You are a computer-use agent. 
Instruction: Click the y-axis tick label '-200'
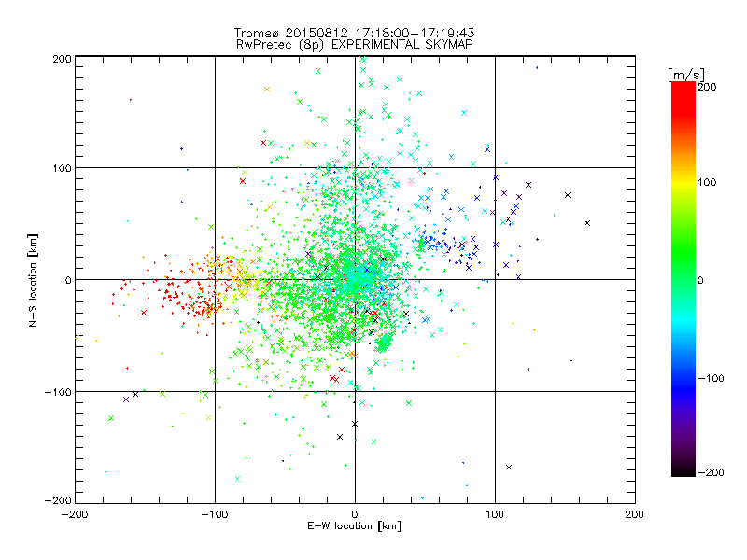coord(58,500)
